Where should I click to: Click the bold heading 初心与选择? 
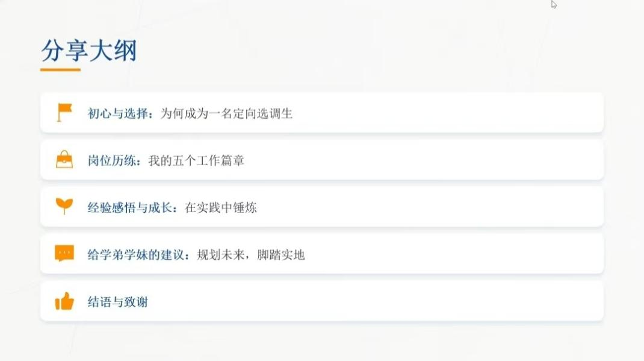120,113
